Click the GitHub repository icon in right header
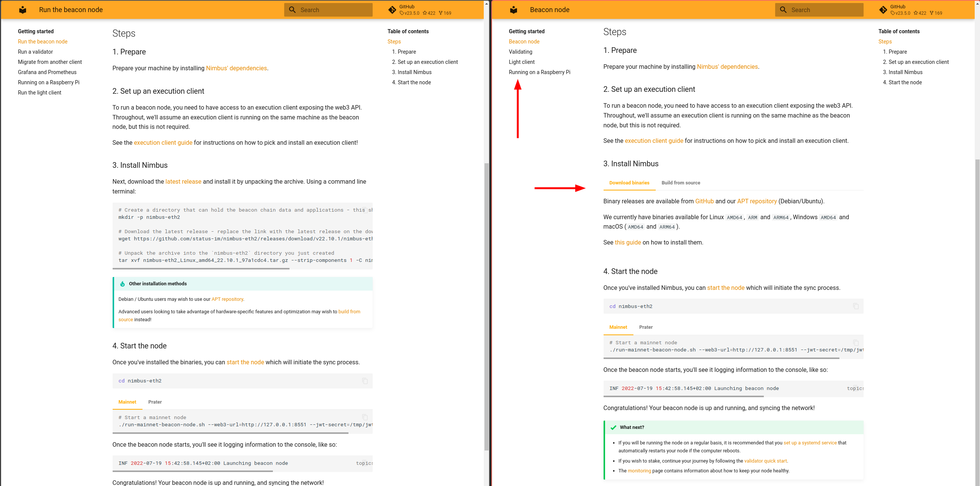This screenshot has width=980, height=486. click(883, 10)
